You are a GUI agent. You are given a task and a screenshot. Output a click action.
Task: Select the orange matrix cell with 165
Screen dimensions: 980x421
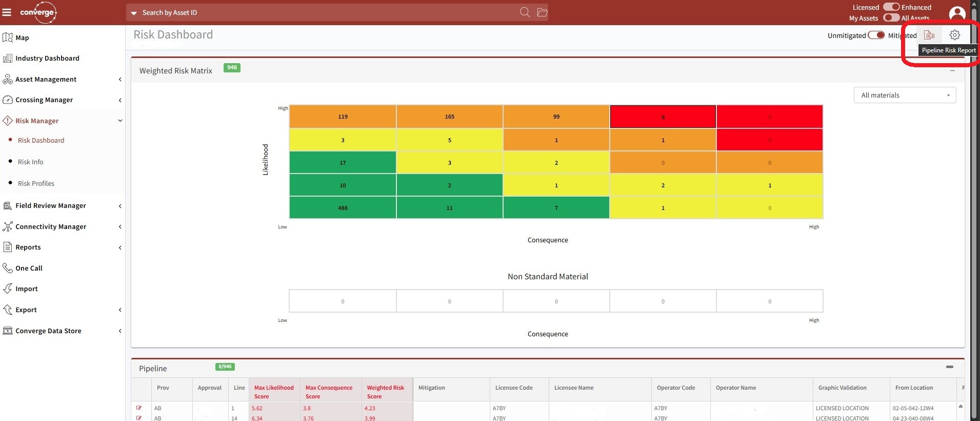pyautogui.click(x=449, y=117)
